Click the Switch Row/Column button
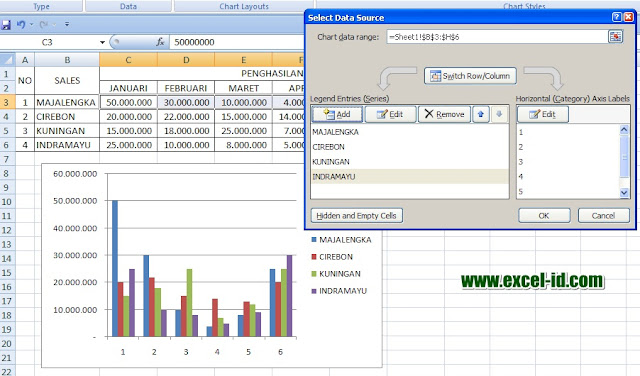The width and height of the screenshot is (640, 376). [x=470, y=76]
